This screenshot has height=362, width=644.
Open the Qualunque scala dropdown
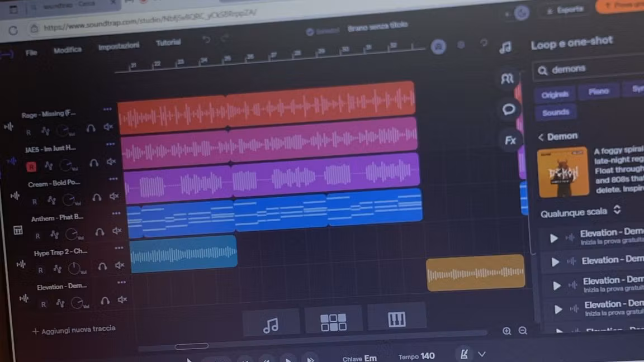(581, 212)
